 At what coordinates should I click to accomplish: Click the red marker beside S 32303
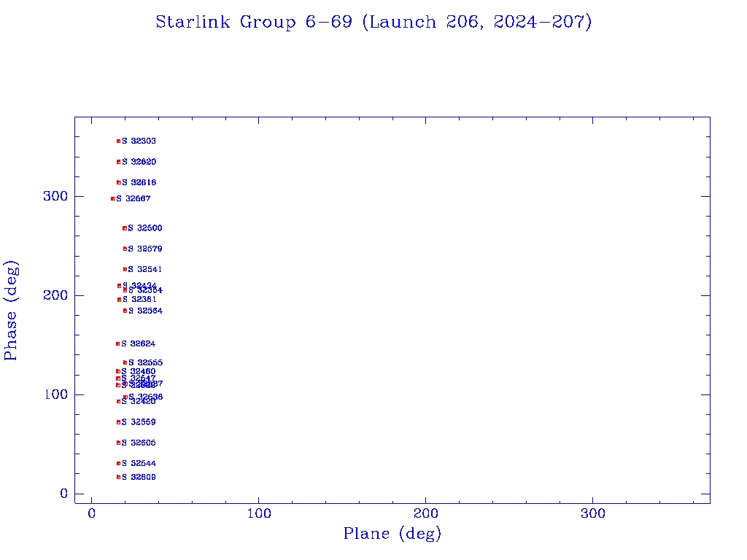click(x=119, y=141)
